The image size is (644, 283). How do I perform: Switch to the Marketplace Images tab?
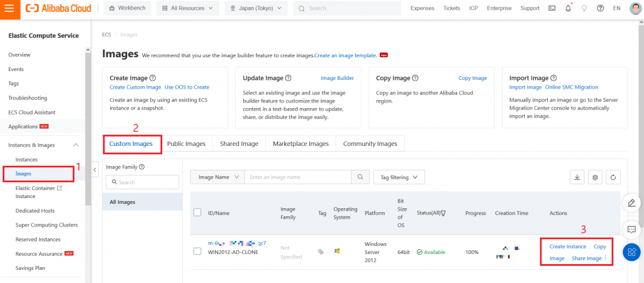click(x=301, y=144)
